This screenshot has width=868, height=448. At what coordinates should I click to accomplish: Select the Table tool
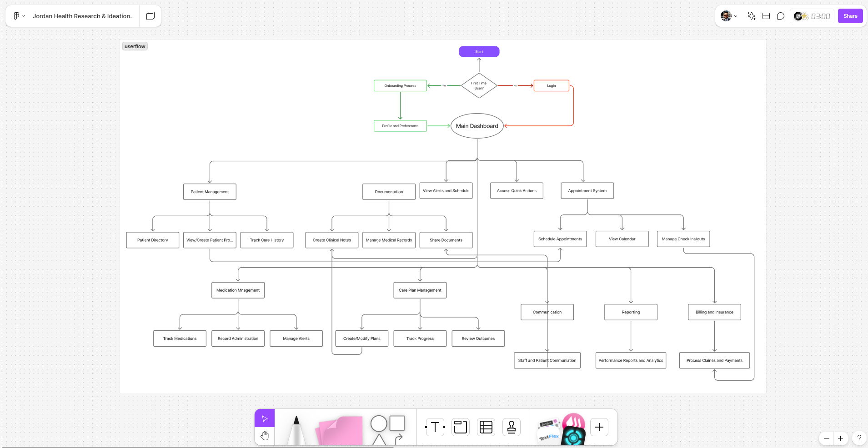[486, 427]
